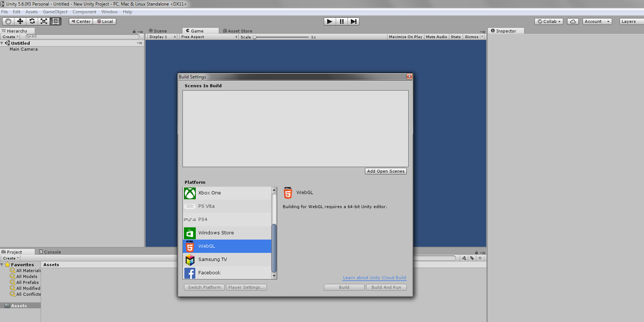
Task: Switch to the Asset Store tab
Action: click(238, 31)
